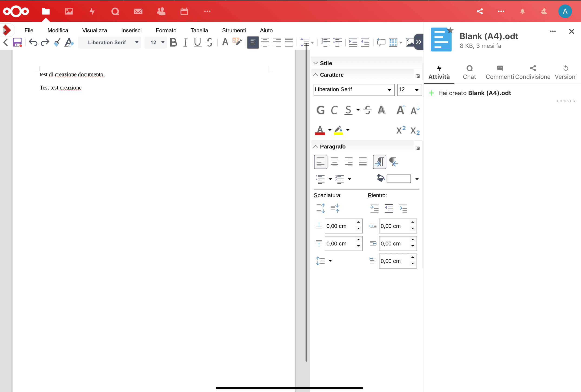
Task: Click subscript X₂ in sidebar
Action: 415,130
